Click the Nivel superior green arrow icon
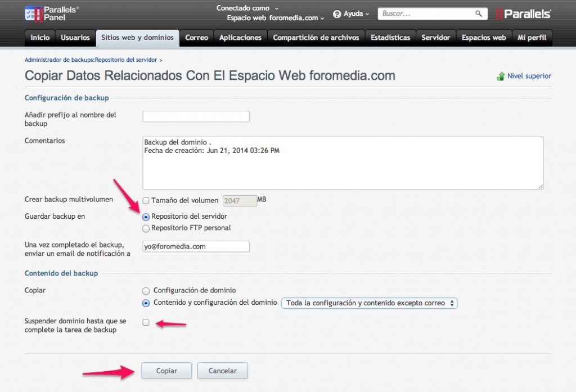 coord(500,76)
